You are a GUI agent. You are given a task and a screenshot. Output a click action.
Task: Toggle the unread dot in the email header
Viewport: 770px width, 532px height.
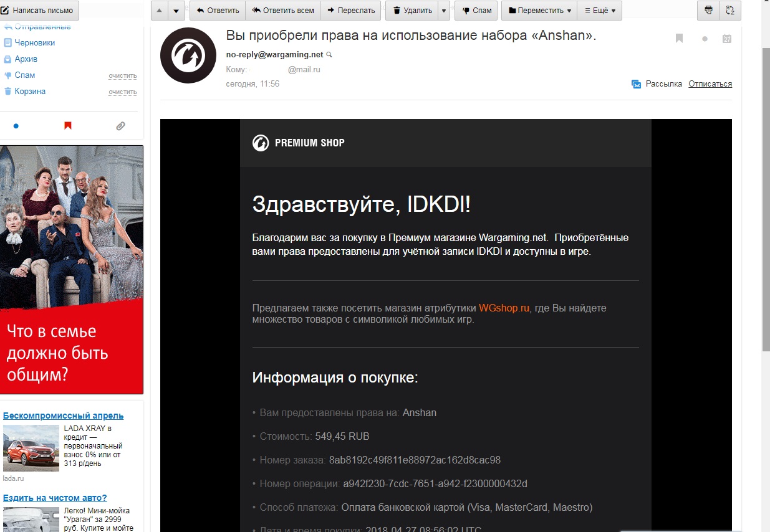click(705, 39)
